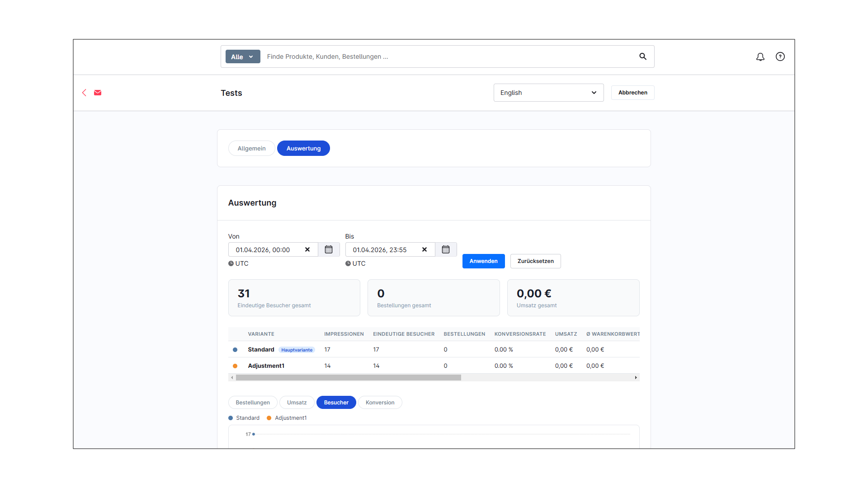This screenshot has width=868, height=488.
Task: Switch to the Allgemein tab
Action: (x=251, y=148)
